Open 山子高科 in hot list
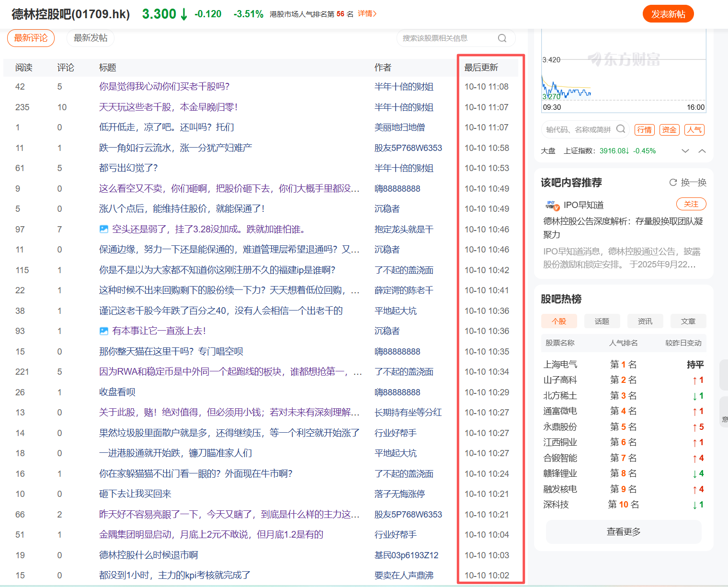This screenshot has height=587, width=728. point(560,380)
